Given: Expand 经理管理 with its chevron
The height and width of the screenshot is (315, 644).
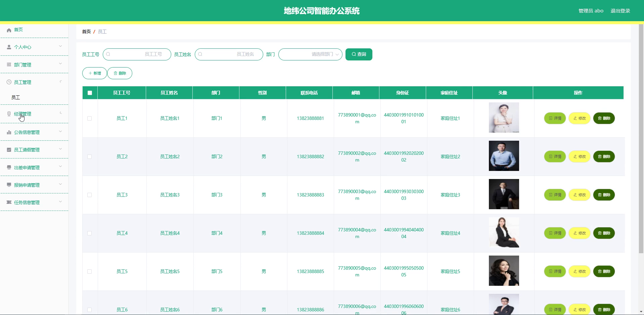Looking at the screenshot, I should point(60,113).
